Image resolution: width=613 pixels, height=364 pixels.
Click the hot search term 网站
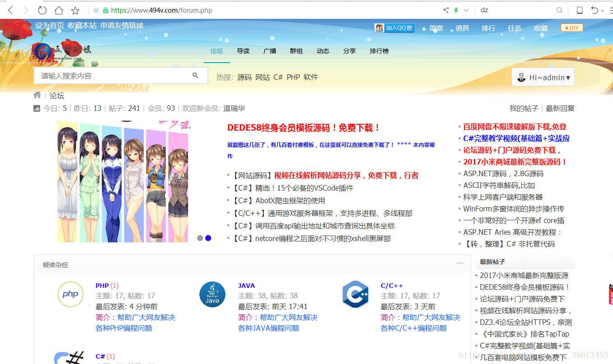tap(263, 77)
